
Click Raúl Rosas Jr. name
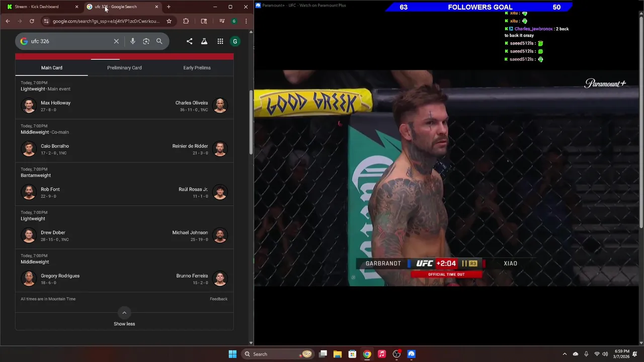pyautogui.click(x=193, y=190)
